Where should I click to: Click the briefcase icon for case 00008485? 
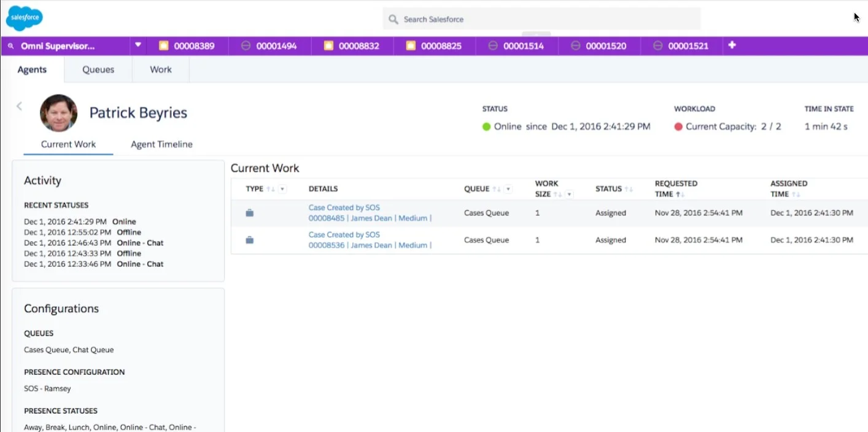pyautogui.click(x=249, y=213)
